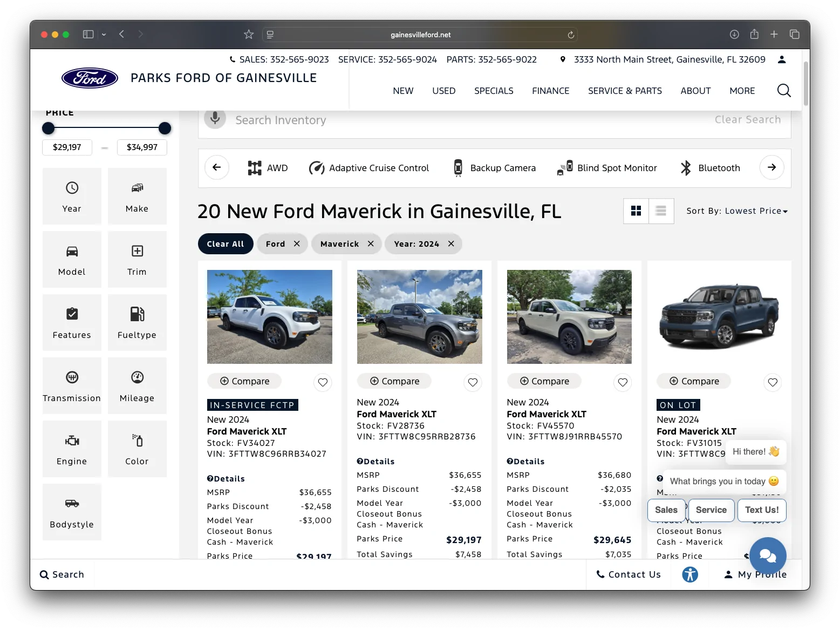Open the Transmission filter tile

click(x=72, y=385)
